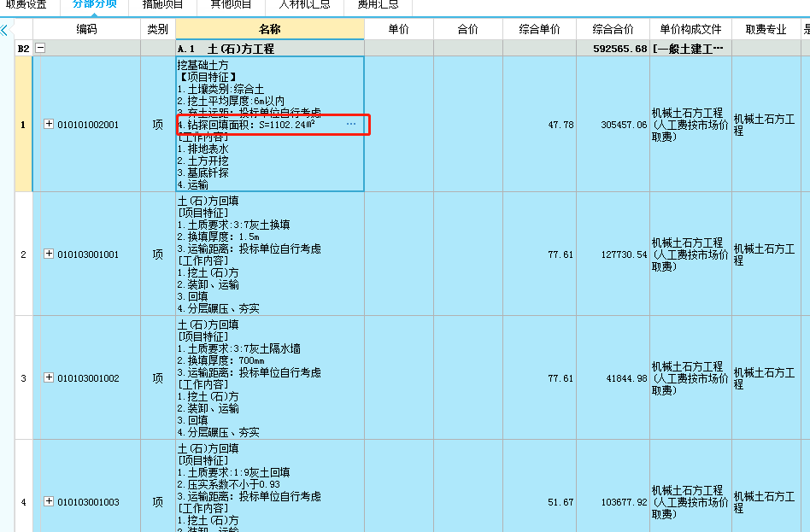Select name cell with 1:9灰土回填
The height and width of the screenshot is (532, 810).
270,486
